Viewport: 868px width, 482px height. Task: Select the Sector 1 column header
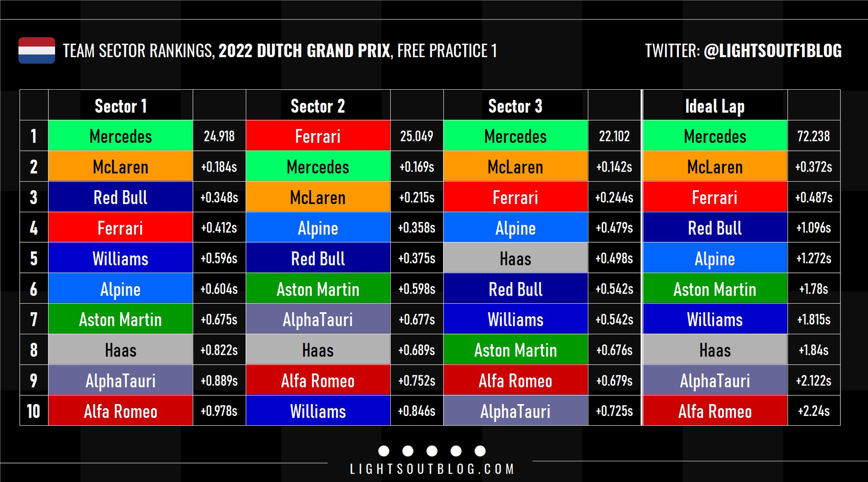click(121, 106)
